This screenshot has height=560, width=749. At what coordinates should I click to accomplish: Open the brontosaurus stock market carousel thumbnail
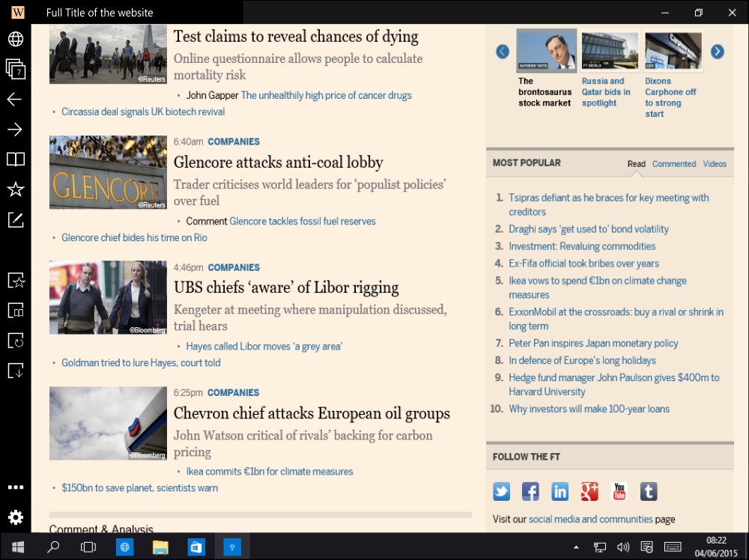coord(547,51)
